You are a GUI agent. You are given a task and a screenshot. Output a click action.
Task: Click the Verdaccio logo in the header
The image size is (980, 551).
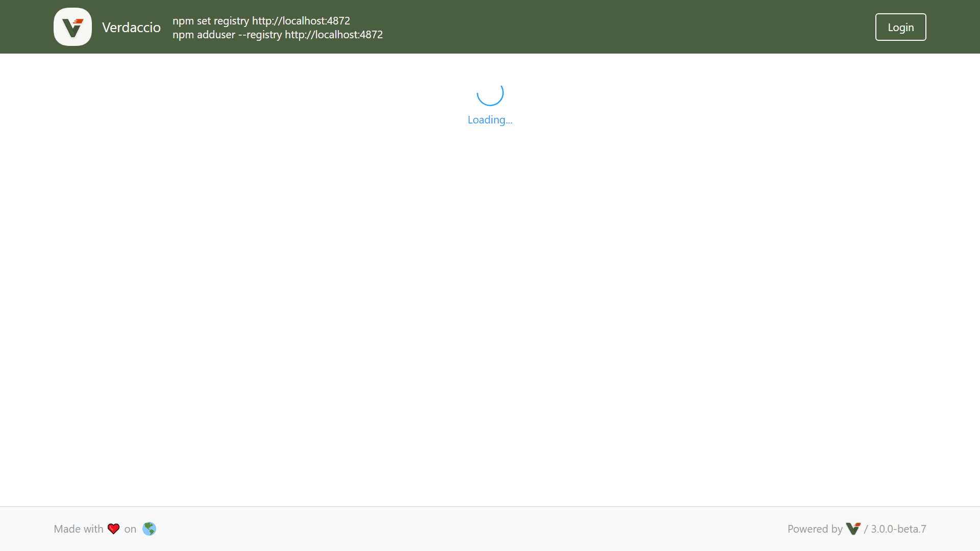(72, 27)
